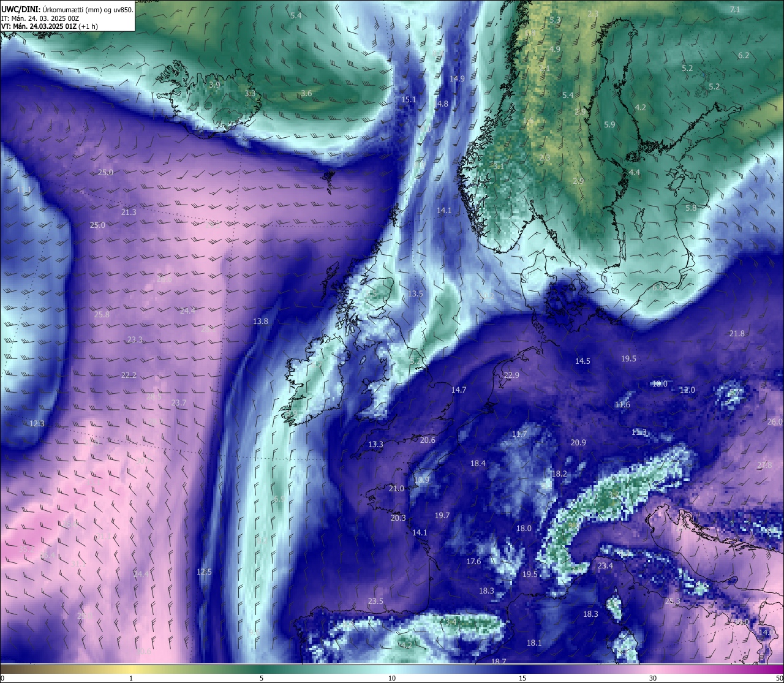This screenshot has height=683, width=784.
Task: Click the 18.4 value over France
Action: (x=478, y=463)
